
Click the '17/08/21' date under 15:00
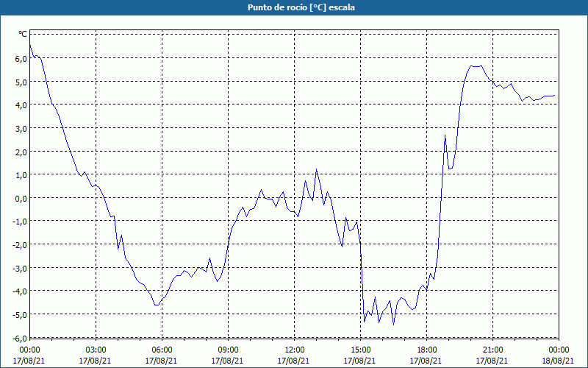click(360, 361)
